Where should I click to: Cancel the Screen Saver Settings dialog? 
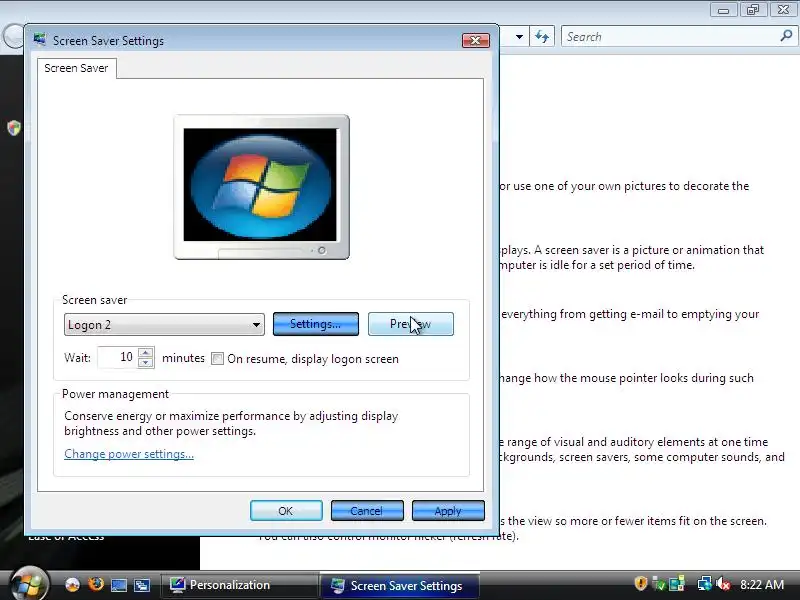pyautogui.click(x=367, y=511)
